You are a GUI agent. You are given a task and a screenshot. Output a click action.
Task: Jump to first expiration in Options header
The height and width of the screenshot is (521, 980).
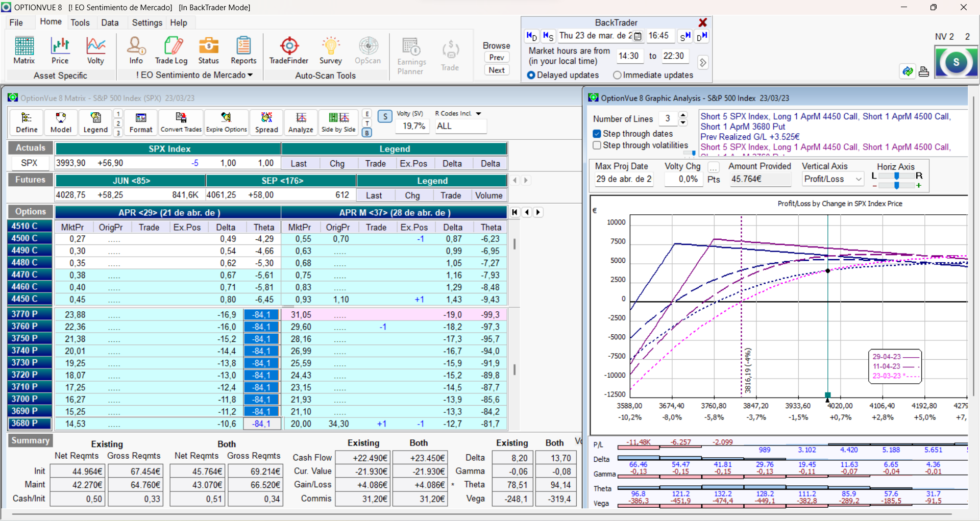(514, 212)
